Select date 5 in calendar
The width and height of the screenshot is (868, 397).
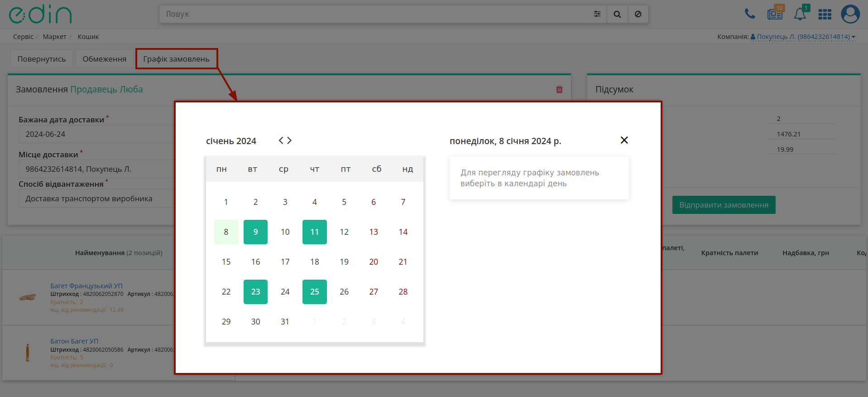pyautogui.click(x=344, y=202)
